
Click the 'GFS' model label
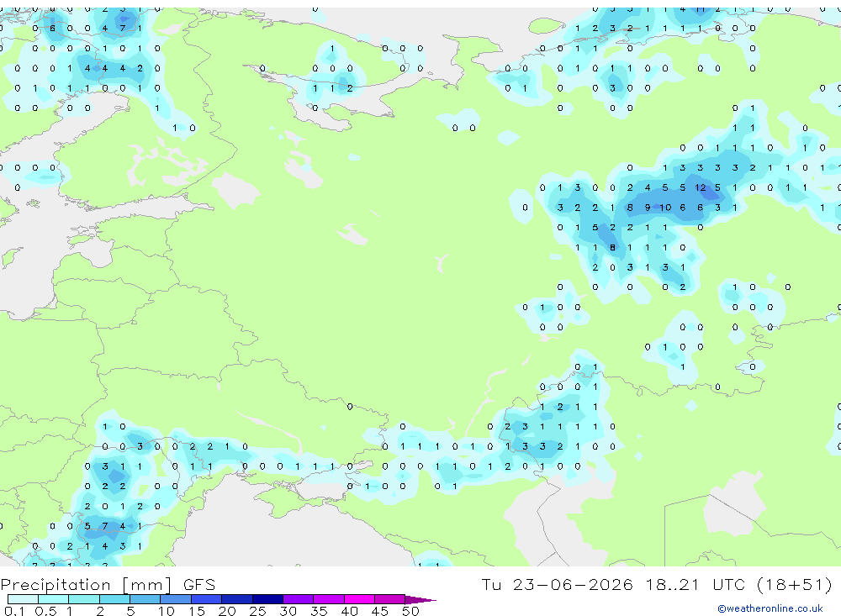click(199, 584)
